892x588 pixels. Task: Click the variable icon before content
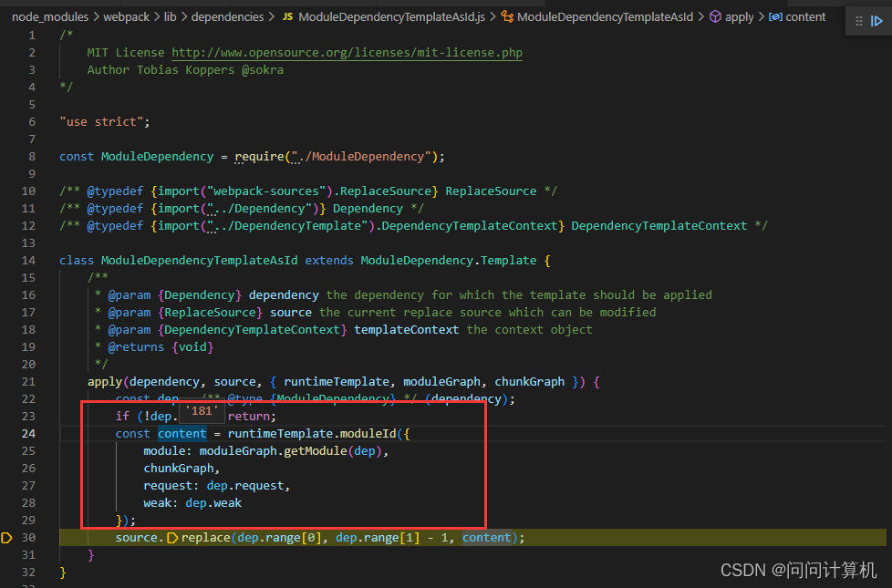[775, 17]
